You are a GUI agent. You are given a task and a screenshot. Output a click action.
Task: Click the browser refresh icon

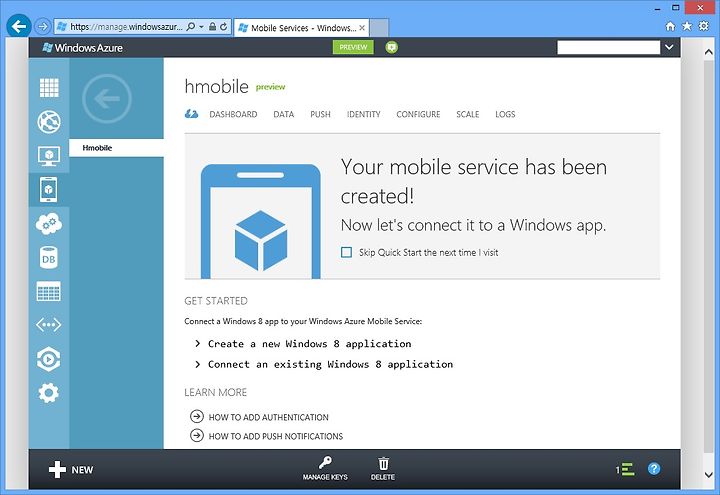pos(224,27)
